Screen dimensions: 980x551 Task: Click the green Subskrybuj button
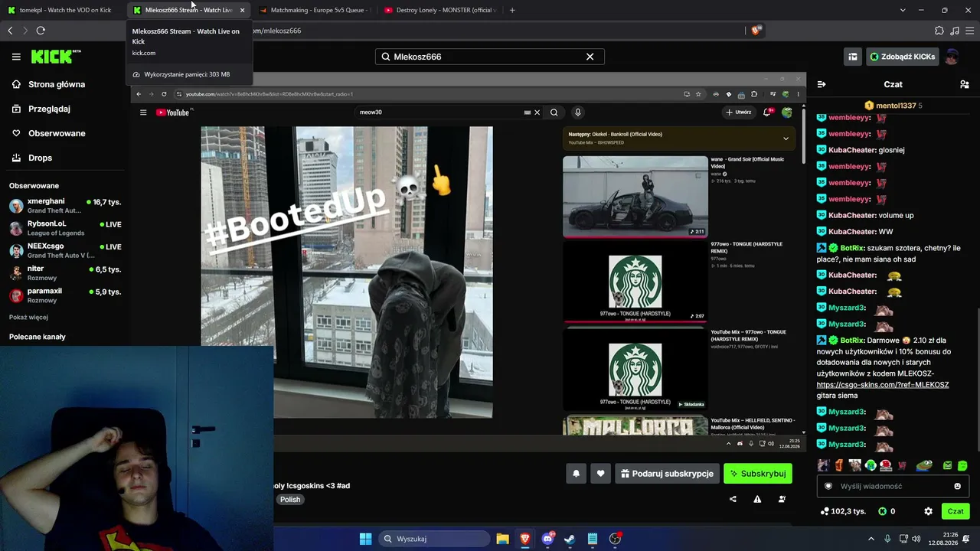(x=758, y=474)
